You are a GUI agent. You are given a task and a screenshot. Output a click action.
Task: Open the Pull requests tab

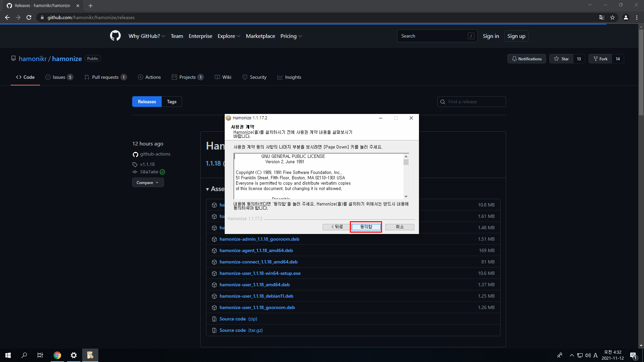106,77
